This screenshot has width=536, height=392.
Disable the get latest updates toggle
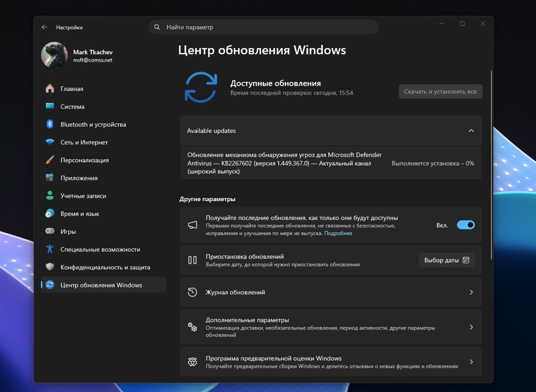click(x=465, y=225)
